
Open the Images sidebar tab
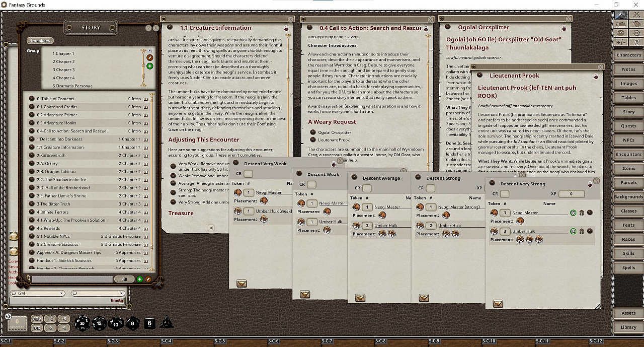point(628,83)
